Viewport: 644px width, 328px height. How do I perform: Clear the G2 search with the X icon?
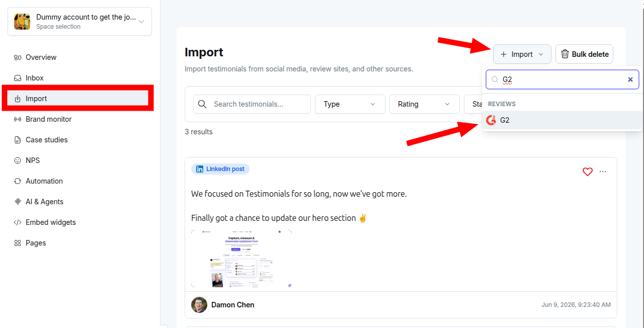click(630, 79)
